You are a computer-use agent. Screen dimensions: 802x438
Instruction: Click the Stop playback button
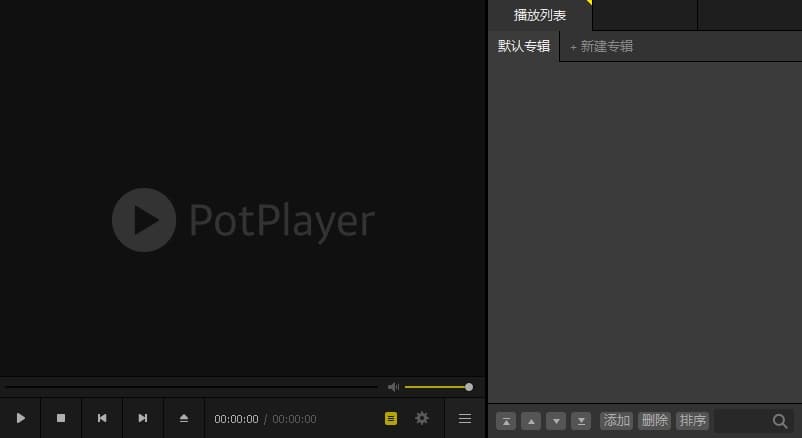pyautogui.click(x=61, y=418)
